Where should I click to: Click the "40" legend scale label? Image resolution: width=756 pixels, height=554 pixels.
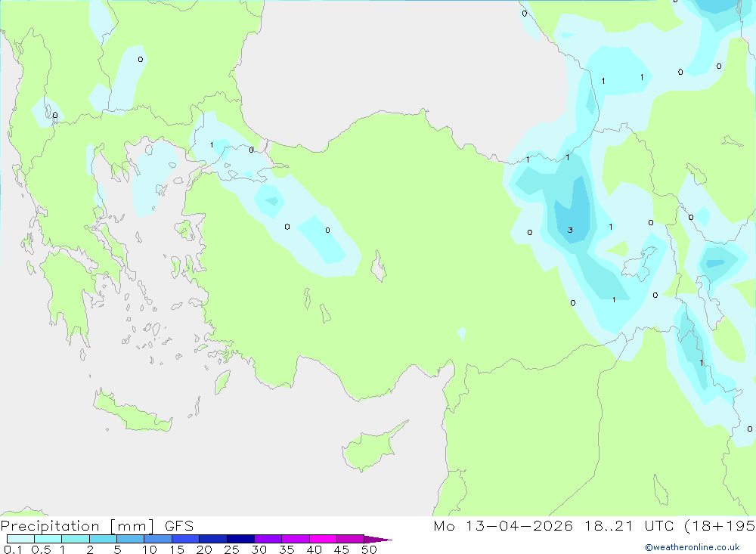click(x=314, y=549)
